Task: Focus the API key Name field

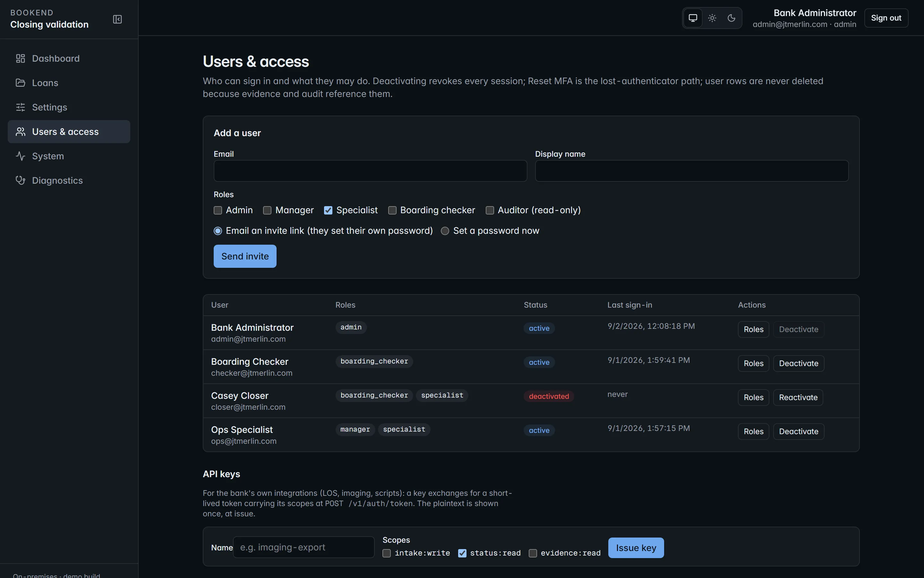Action: [304, 547]
